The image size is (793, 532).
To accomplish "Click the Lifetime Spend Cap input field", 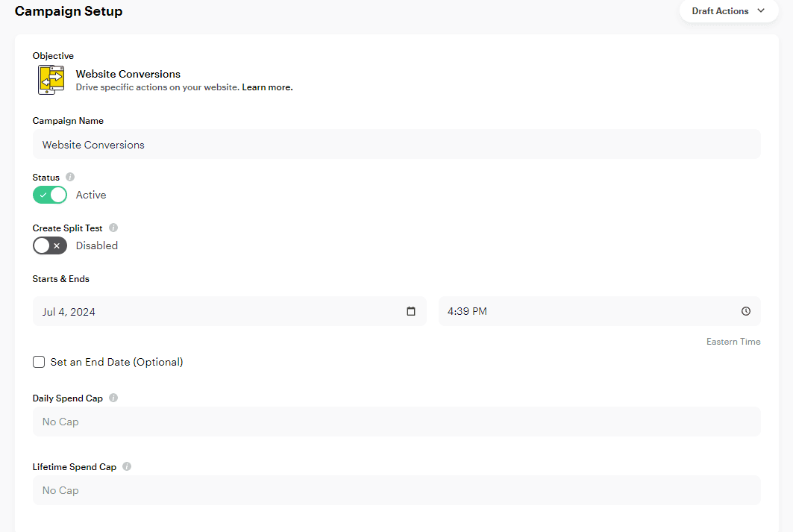I will pos(396,490).
